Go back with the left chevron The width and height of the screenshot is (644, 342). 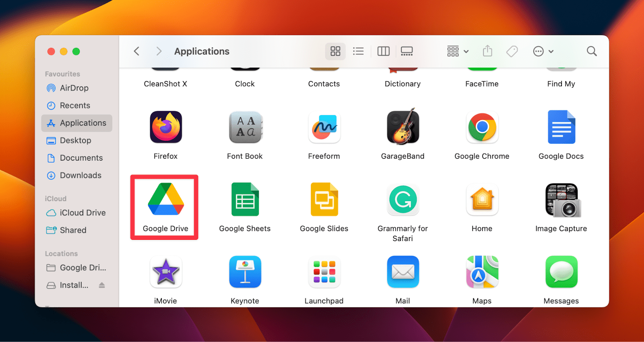[x=136, y=51]
